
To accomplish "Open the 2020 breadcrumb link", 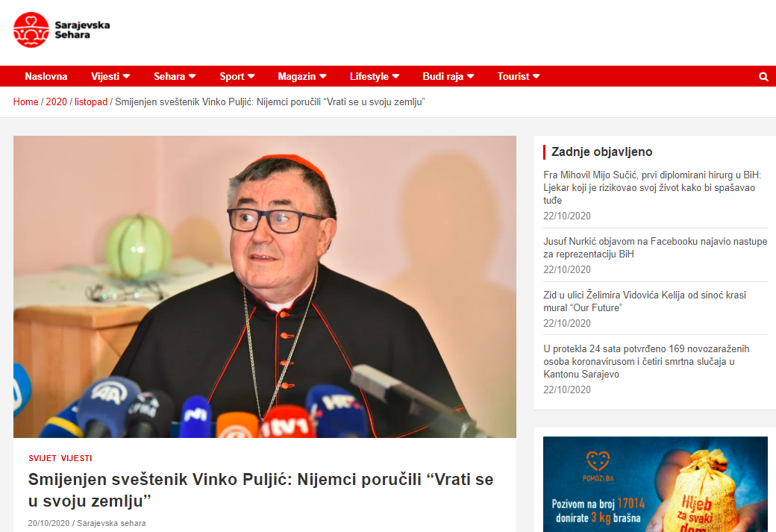I will [x=57, y=102].
